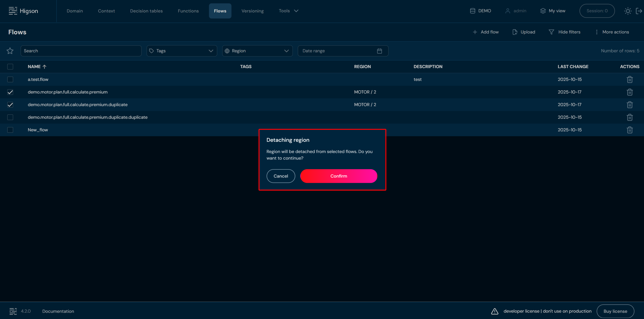The width and height of the screenshot is (644, 319).
Task: Cancel the Detaching region dialog
Action: 281,176
